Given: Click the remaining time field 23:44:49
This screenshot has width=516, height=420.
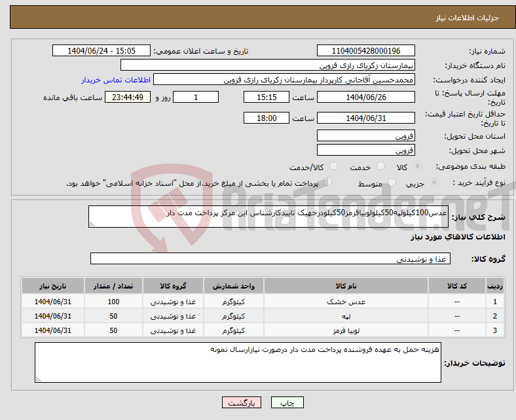Looking at the screenshot, I should pyautogui.click(x=128, y=97).
